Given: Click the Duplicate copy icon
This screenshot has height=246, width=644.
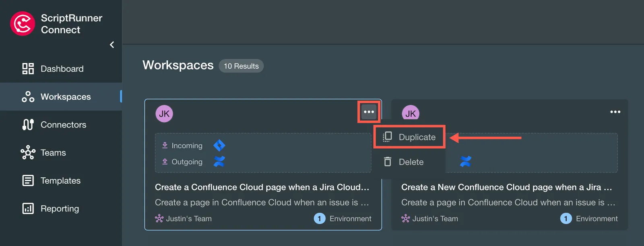Looking at the screenshot, I should point(387,137).
